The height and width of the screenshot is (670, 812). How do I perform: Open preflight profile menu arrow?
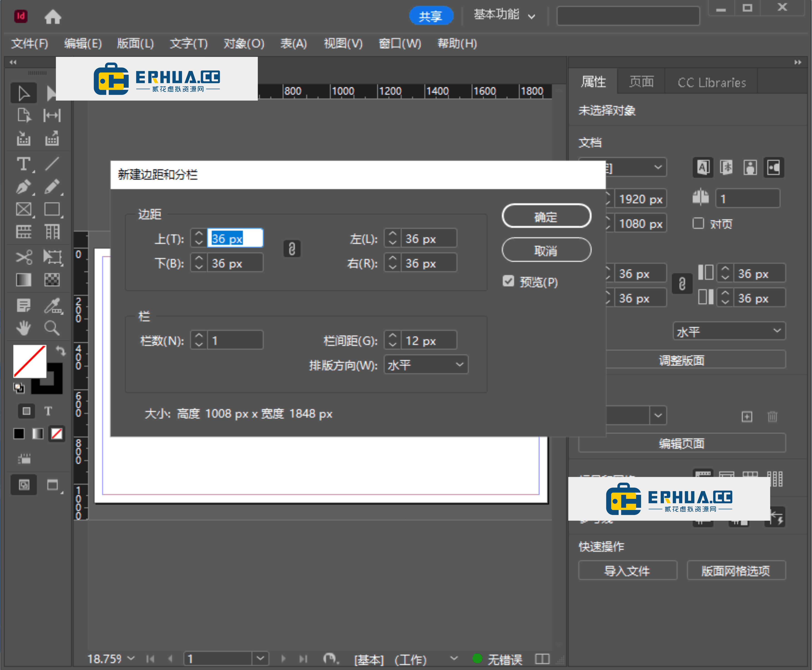[454, 658]
